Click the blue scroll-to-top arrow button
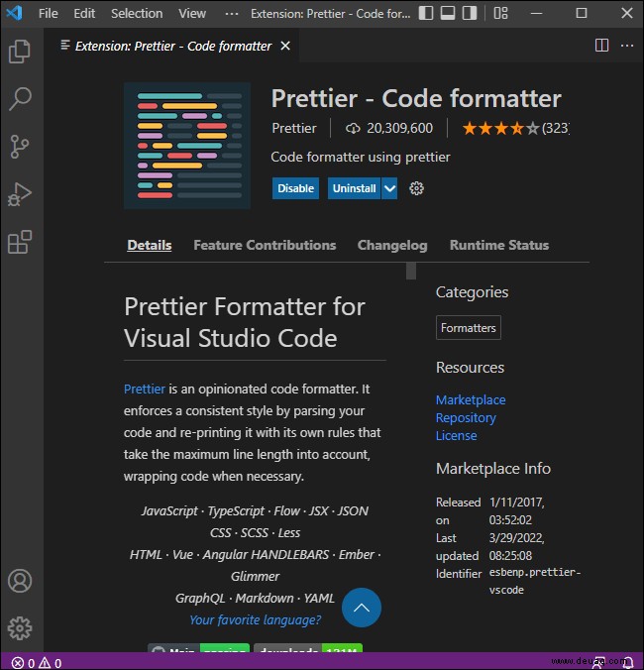The height and width of the screenshot is (670, 644). (x=362, y=608)
